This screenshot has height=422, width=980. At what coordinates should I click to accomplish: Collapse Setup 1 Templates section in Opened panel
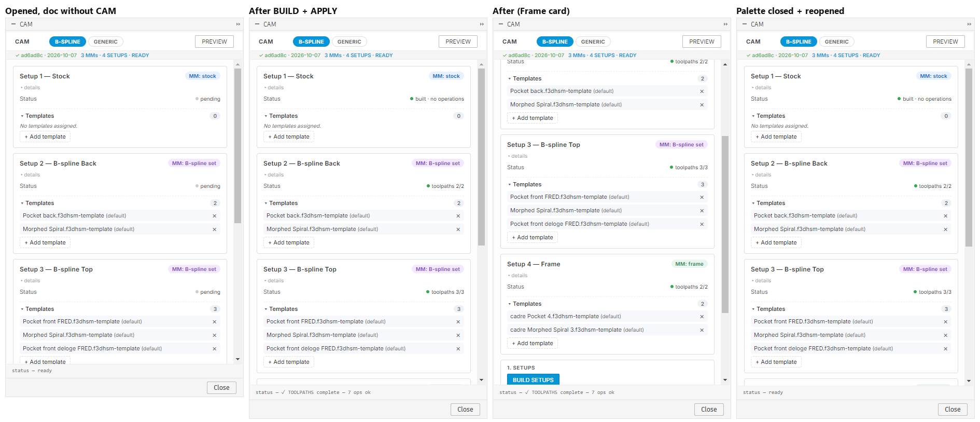coord(37,116)
